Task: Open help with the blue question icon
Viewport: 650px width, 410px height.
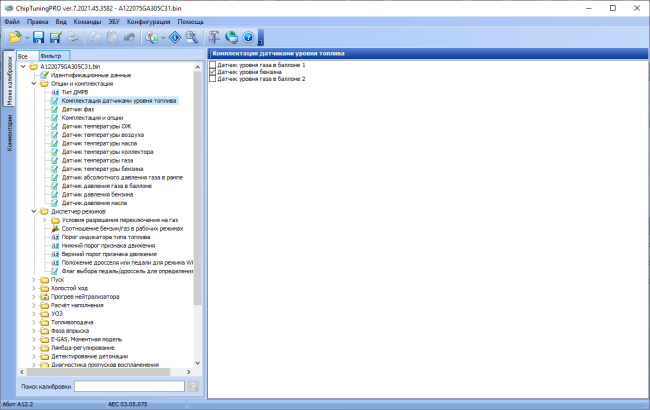Action: click(248, 37)
